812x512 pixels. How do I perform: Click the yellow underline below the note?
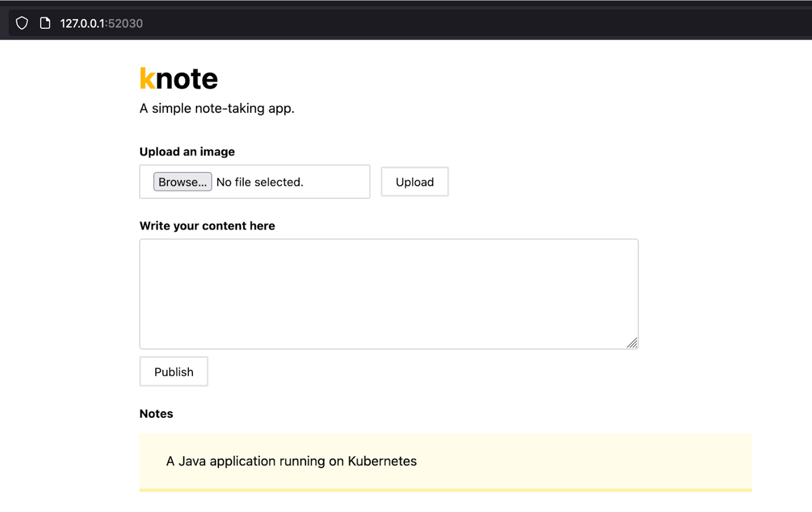pos(445,490)
